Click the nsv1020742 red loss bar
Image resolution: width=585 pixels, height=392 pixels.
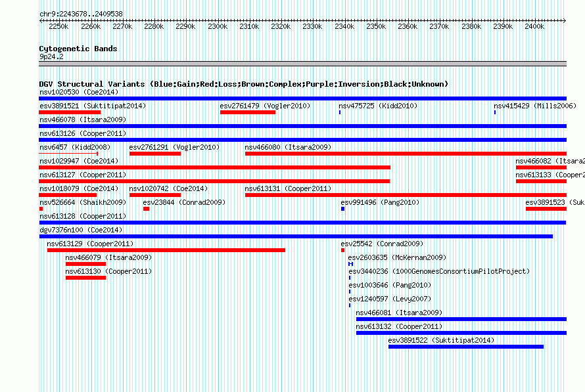155,195
